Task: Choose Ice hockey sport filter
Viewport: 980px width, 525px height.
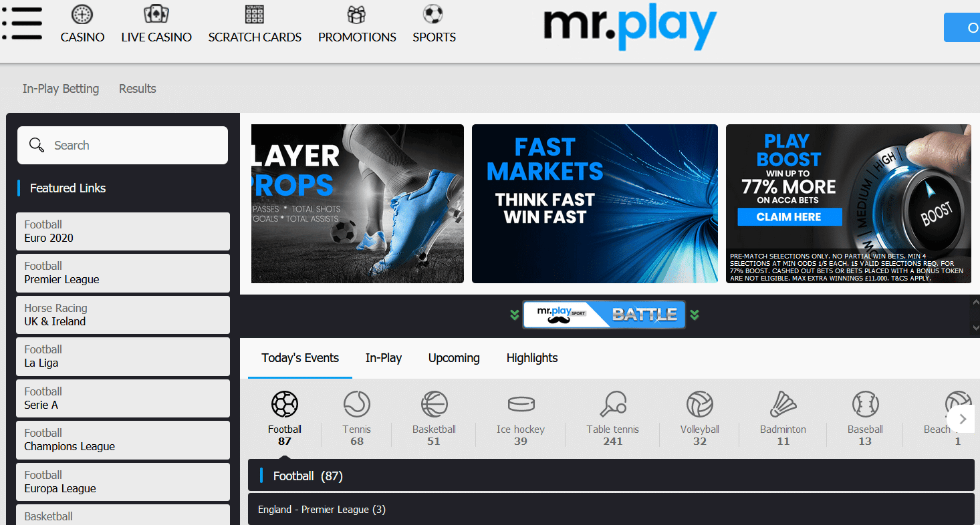Action: pos(521,405)
